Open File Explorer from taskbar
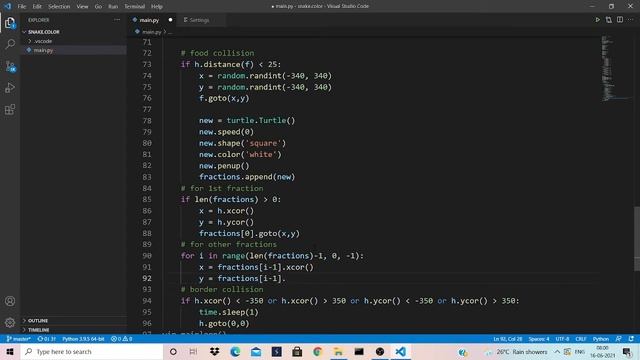Screen dimensions: 640x360 pos(338,351)
